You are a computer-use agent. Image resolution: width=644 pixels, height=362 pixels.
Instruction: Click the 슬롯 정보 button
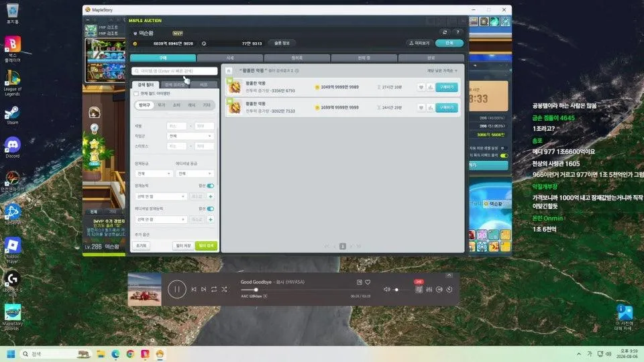pyautogui.click(x=282, y=43)
